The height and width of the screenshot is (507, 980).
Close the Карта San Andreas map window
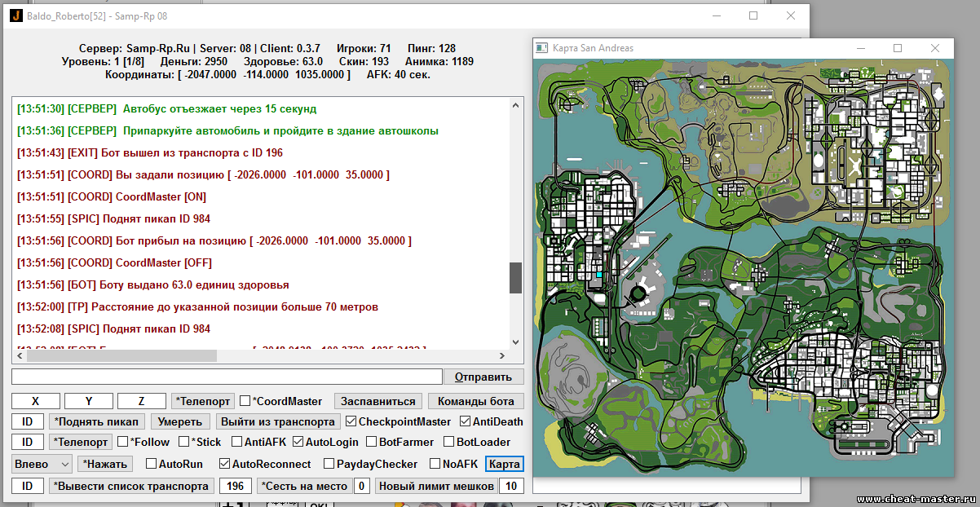[x=935, y=48]
